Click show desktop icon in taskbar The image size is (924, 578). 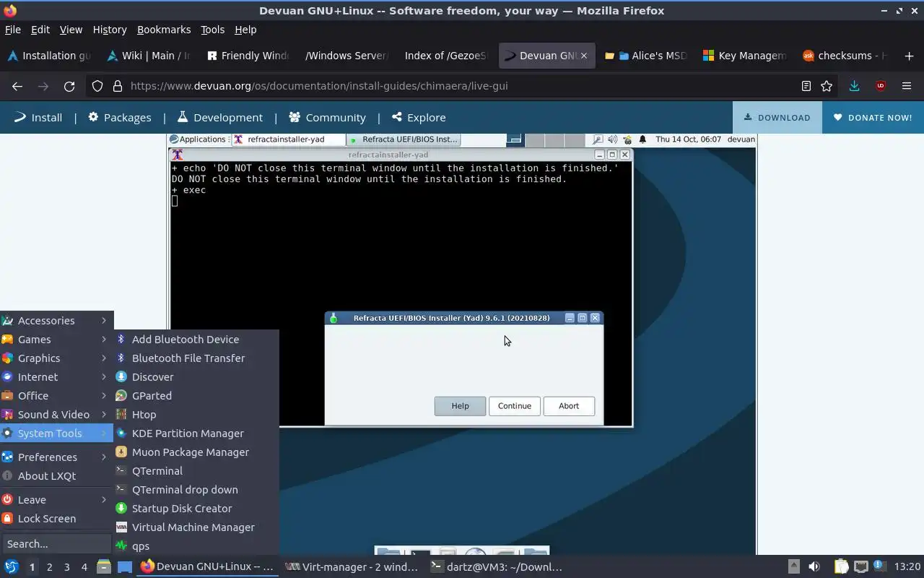(125, 566)
